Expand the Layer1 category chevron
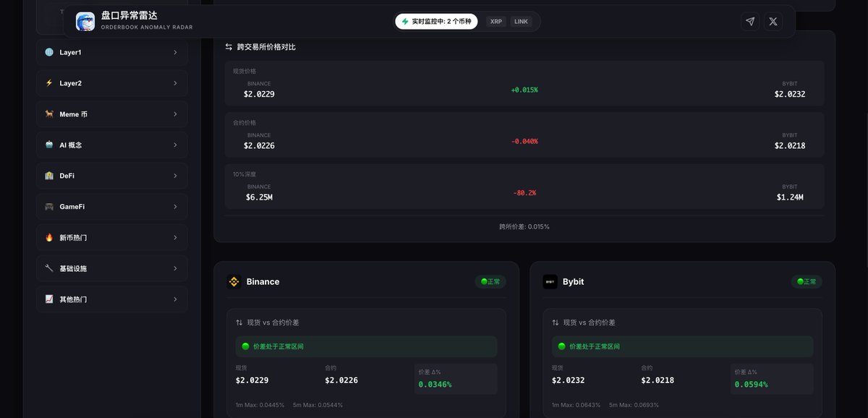Screen dimensions: 868x418 pos(175,52)
